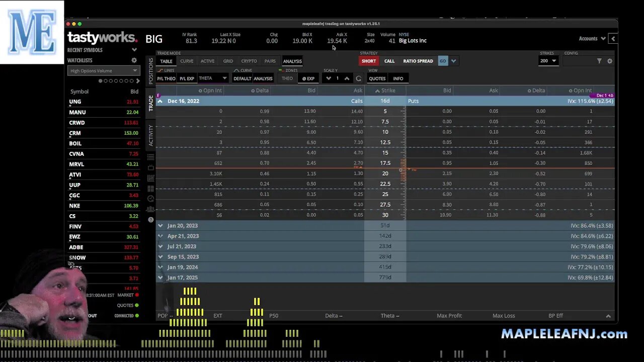Decrease Scale Y with the down arrow
This screenshot has height=362, width=644.
tap(329, 78)
